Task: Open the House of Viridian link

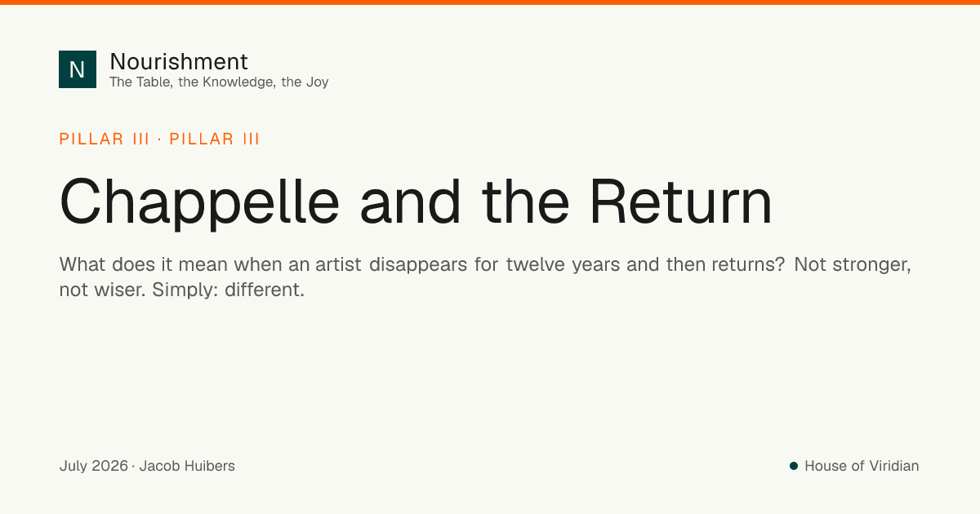Action: tap(862, 466)
